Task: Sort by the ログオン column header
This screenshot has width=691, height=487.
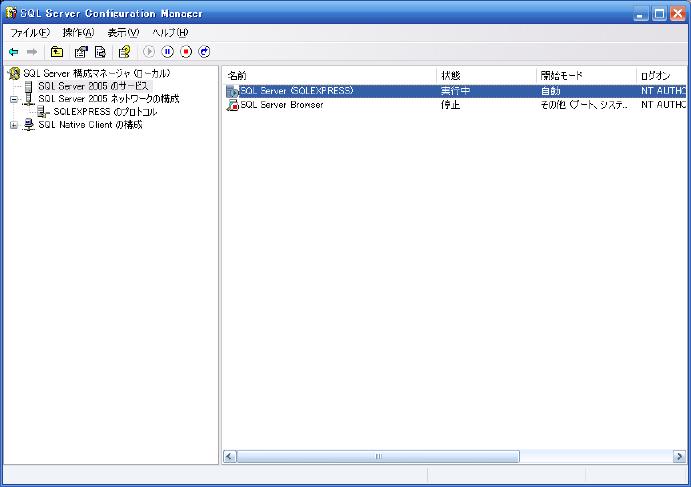Action: (x=661, y=76)
